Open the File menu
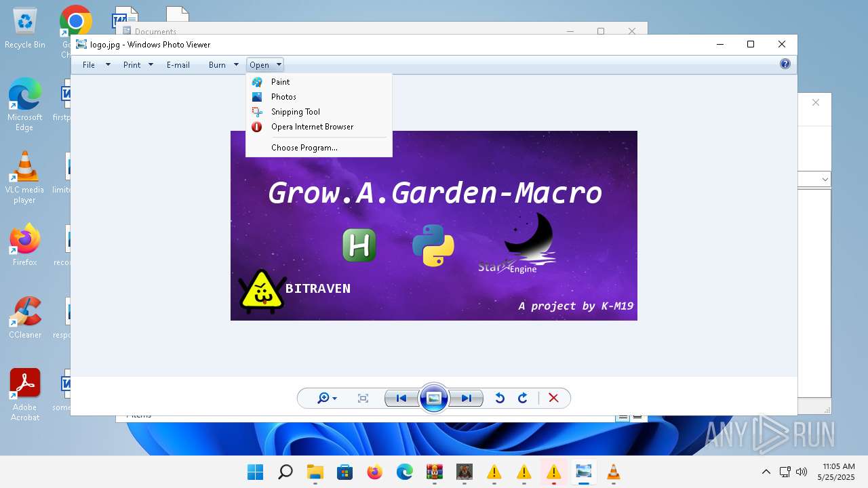 (x=89, y=65)
